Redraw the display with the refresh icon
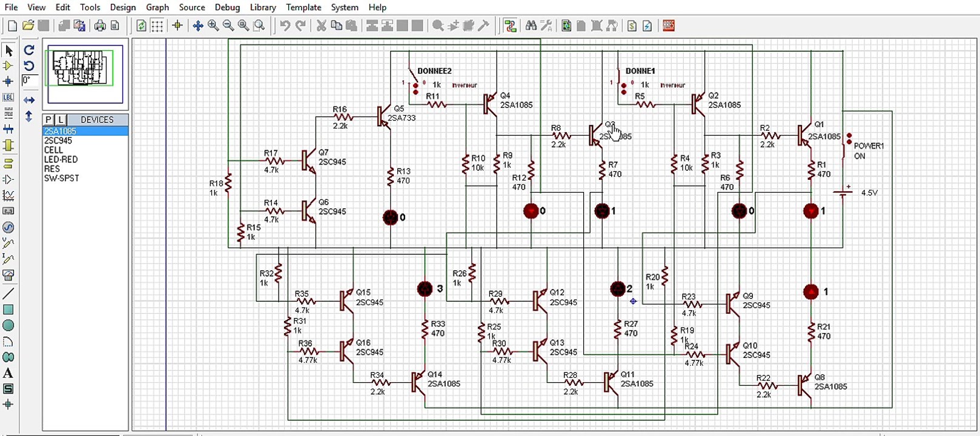Screen dimensions: 980x436 141,25
